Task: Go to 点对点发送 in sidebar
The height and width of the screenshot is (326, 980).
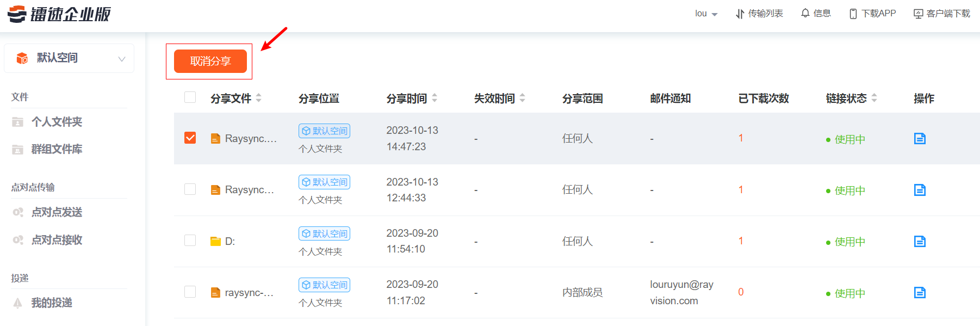Action: pyautogui.click(x=57, y=212)
